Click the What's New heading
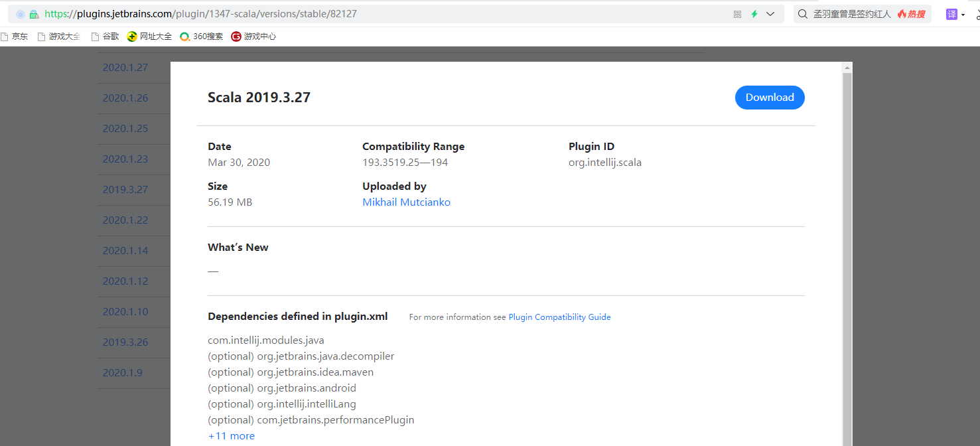This screenshot has height=446, width=980. 238,248
